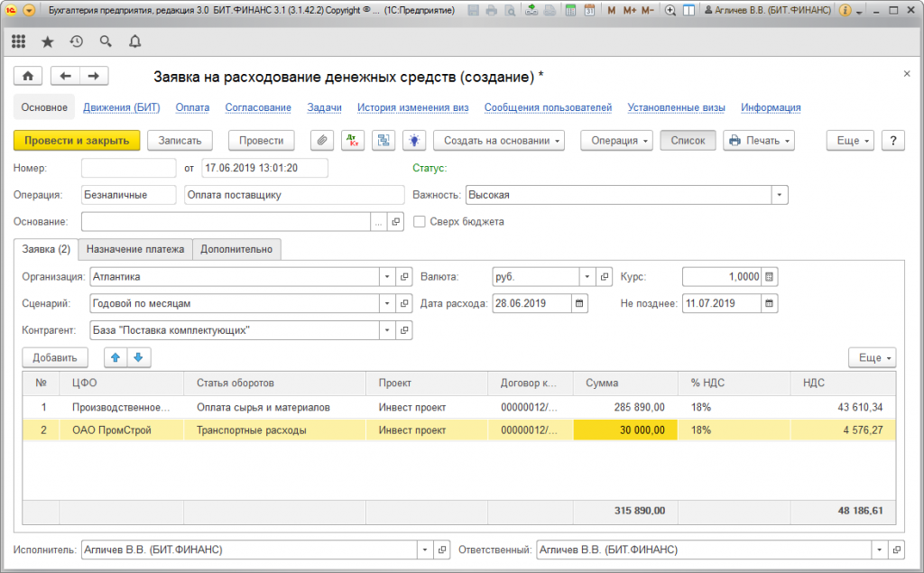
Task: Enable the Сверх бюджета checkbox
Action: tap(419, 221)
